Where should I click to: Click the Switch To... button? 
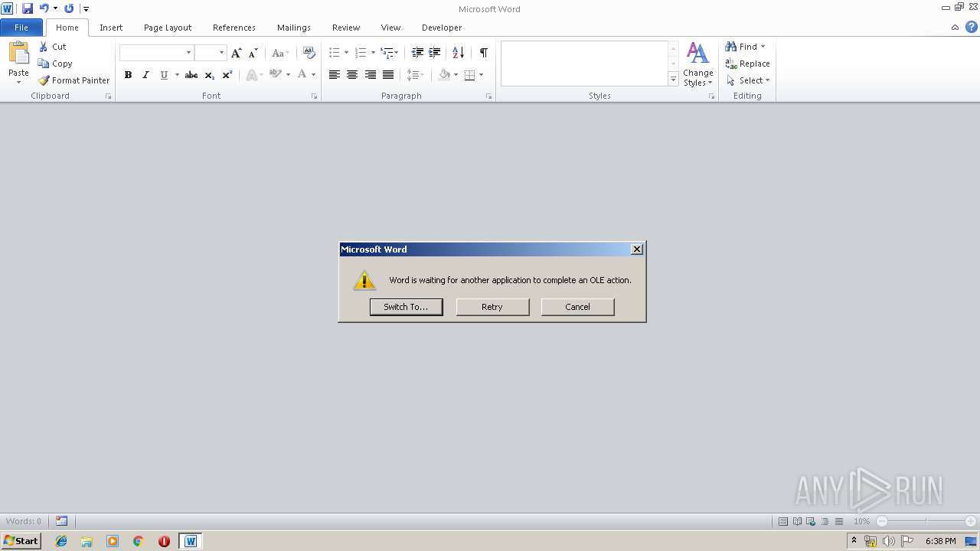coord(406,307)
